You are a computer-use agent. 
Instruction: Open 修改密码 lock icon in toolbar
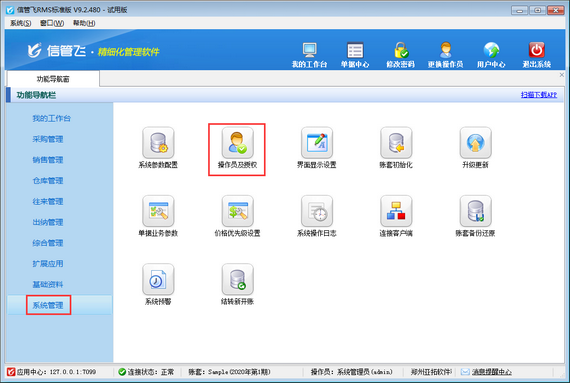(x=401, y=50)
